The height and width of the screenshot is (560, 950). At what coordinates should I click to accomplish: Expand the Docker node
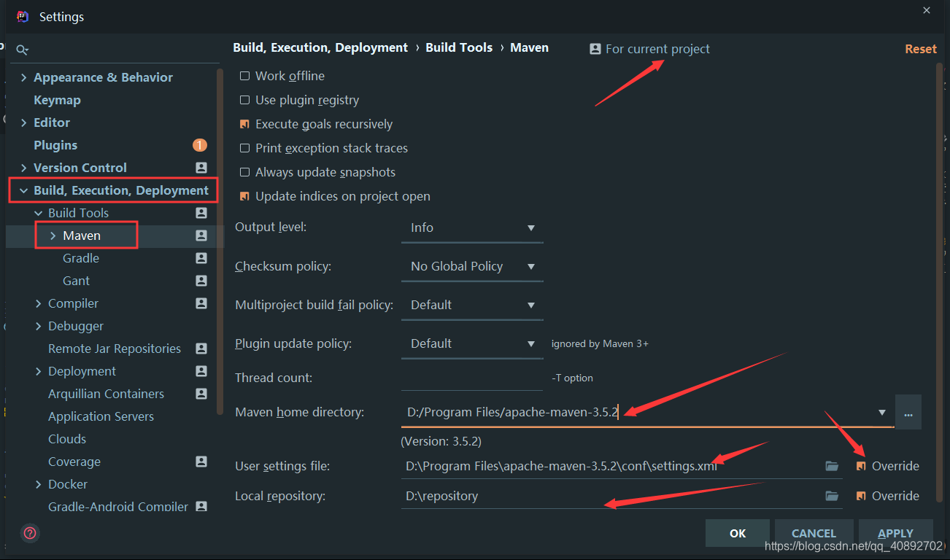pyautogui.click(x=38, y=484)
